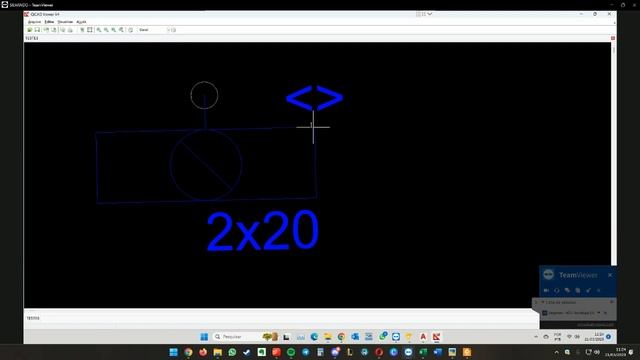Screen dimensions: 640x360
Task: Click the last zoom magnifier toolbar icon
Action: (x=121, y=30)
